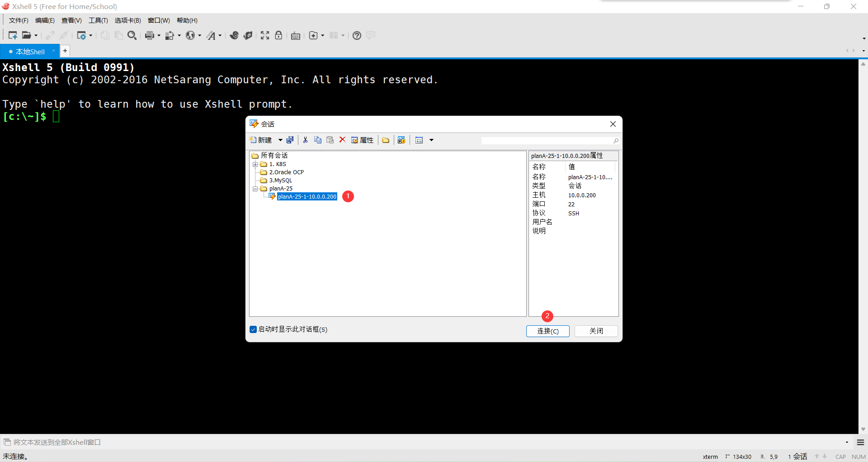Click the lock screen icon in toolbar

278,35
